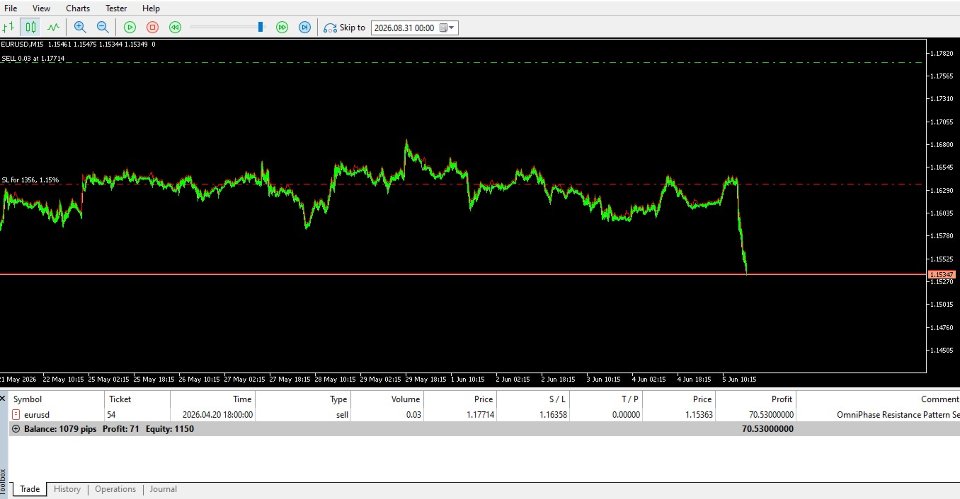
Task: Click the profit value 70.53000000 in eurusd row
Action: coord(771,415)
